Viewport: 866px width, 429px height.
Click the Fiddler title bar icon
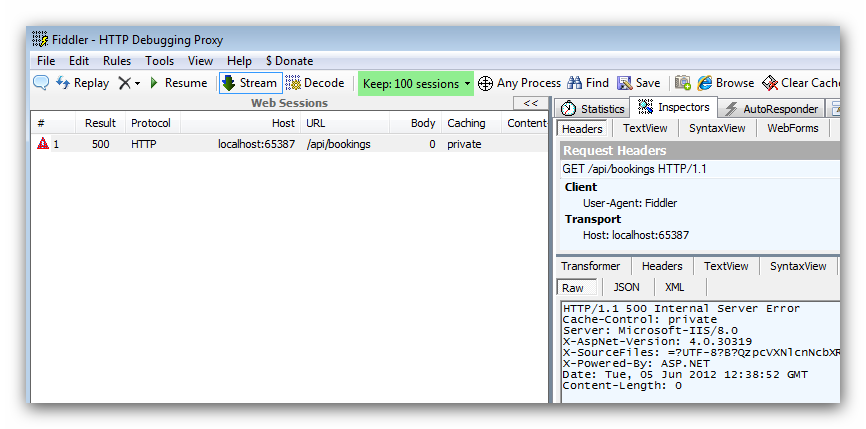pos(40,39)
